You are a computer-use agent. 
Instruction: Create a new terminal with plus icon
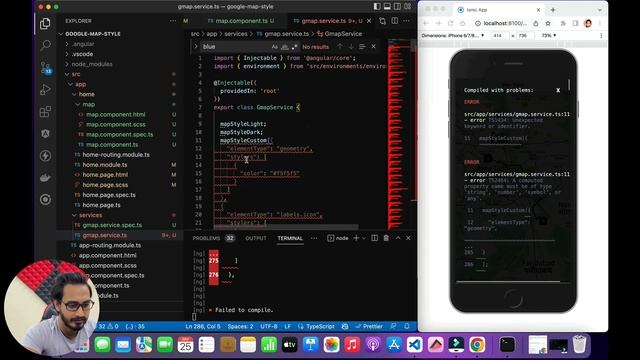pos(356,238)
